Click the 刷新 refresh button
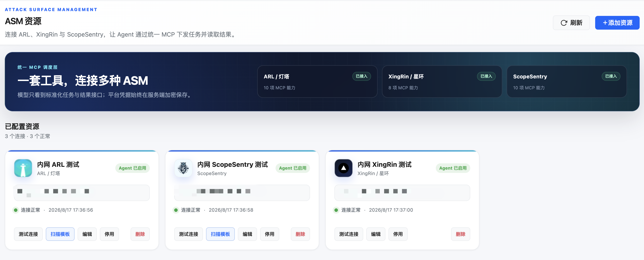Screen dimensions: 644x260 point(571,23)
